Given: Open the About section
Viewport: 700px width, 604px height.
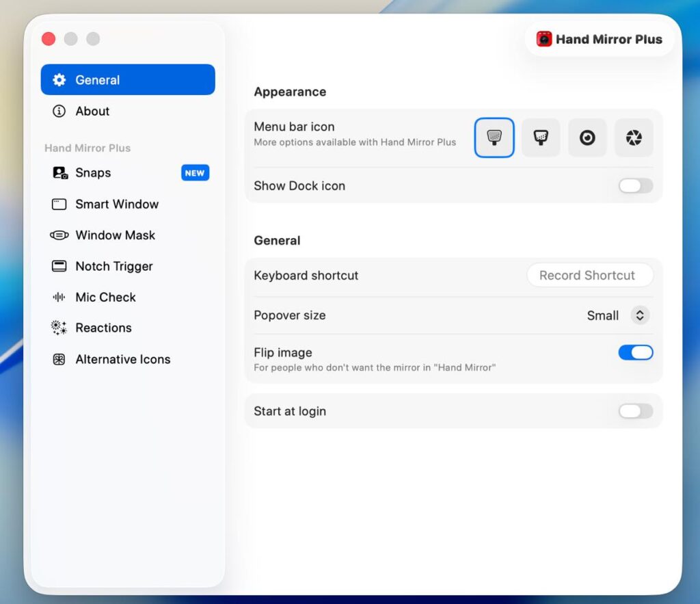Looking at the screenshot, I should [x=92, y=111].
